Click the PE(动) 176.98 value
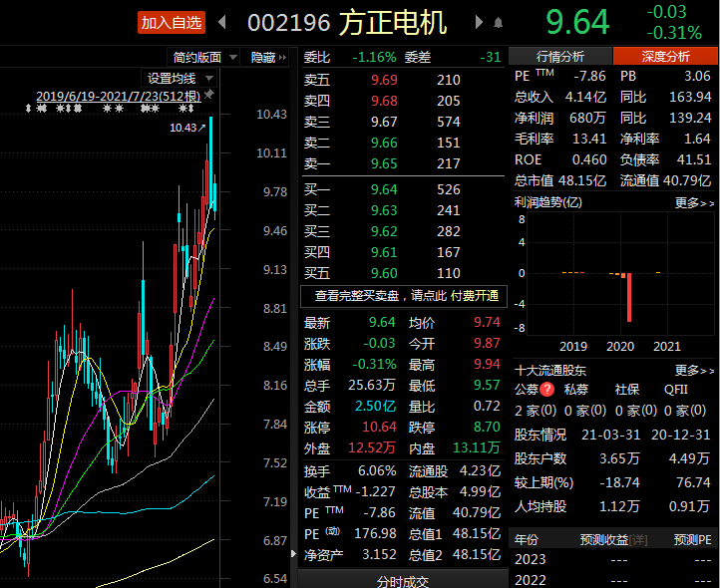 click(375, 534)
